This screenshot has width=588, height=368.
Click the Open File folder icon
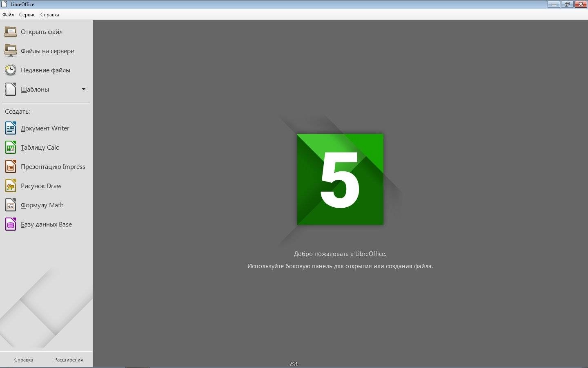pyautogui.click(x=11, y=31)
